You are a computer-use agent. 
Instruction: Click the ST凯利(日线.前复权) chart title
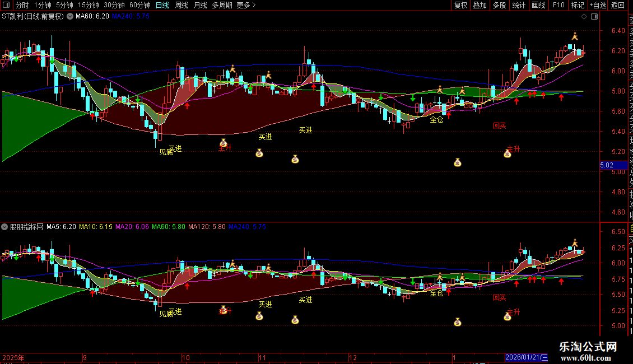pyautogui.click(x=32, y=17)
